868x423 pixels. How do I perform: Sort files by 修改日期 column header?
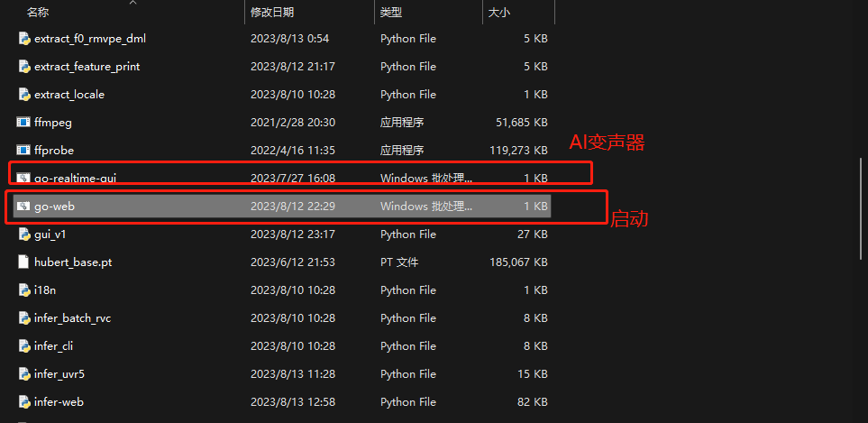pos(272,13)
